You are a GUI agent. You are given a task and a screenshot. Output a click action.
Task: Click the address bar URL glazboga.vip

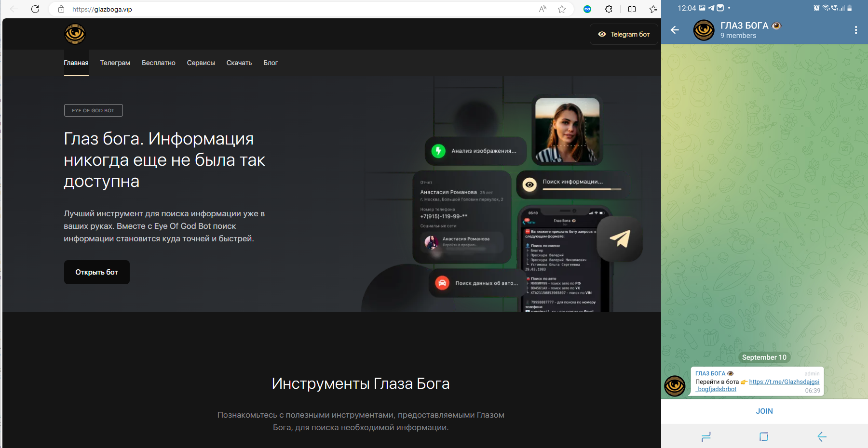click(x=102, y=9)
